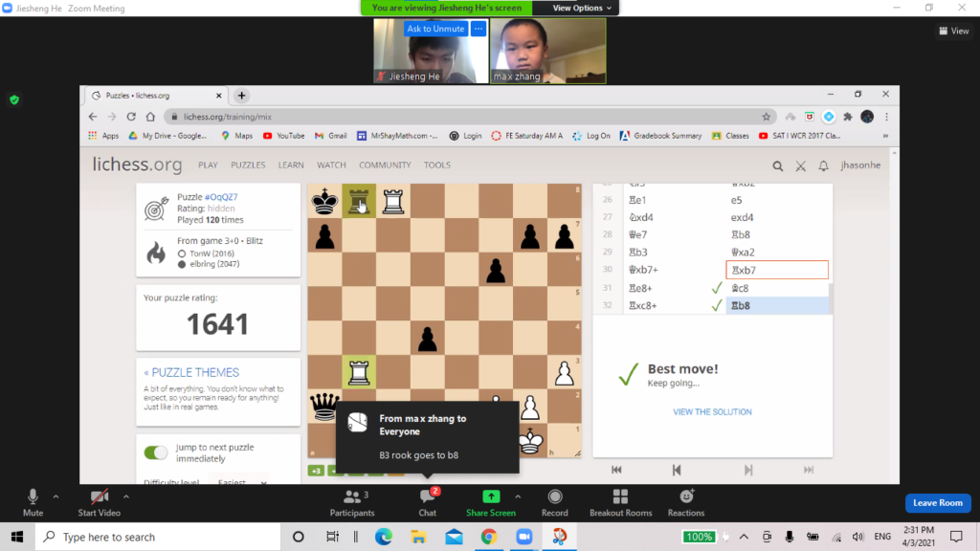Image resolution: width=980 pixels, height=551 pixels.
Task: Click the white rook on b3
Action: (359, 372)
